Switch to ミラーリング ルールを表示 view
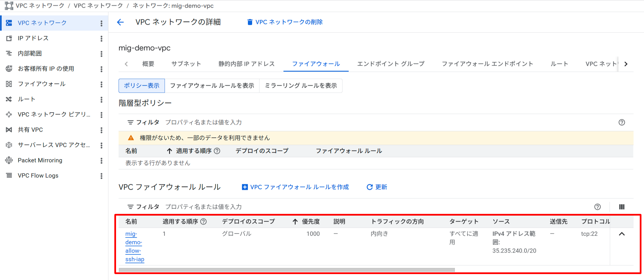The width and height of the screenshot is (644, 280). pyautogui.click(x=301, y=86)
